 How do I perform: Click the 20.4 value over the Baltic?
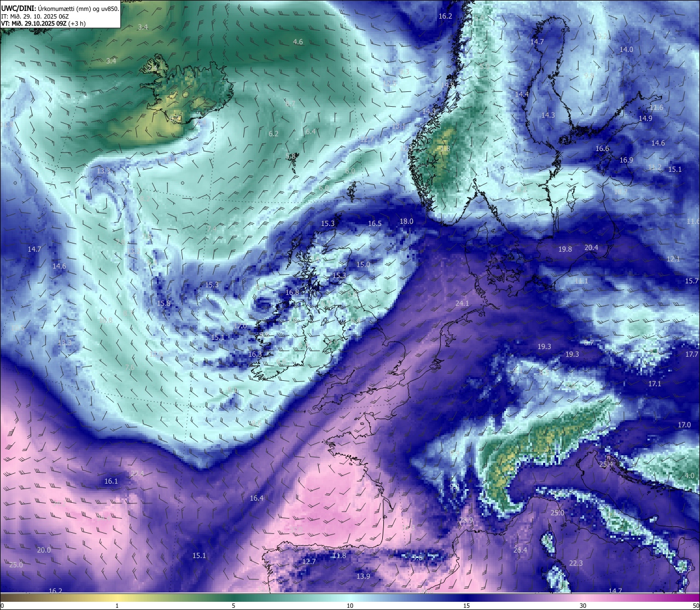(591, 248)
